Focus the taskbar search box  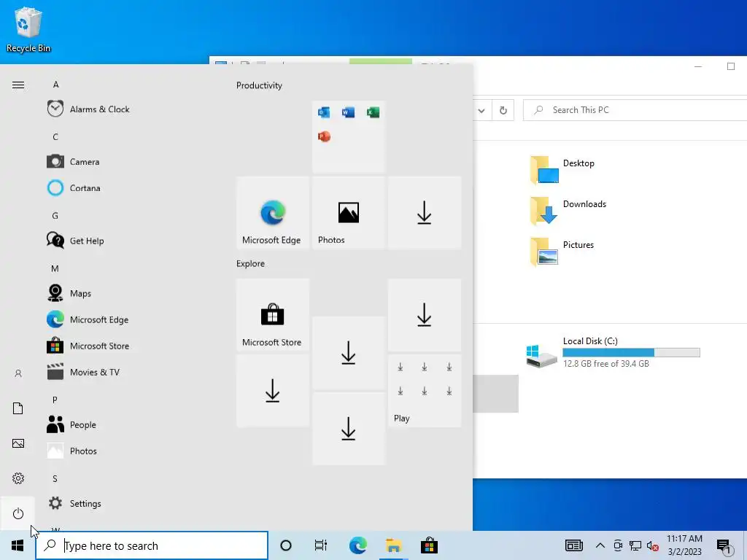tap(152, 545)
